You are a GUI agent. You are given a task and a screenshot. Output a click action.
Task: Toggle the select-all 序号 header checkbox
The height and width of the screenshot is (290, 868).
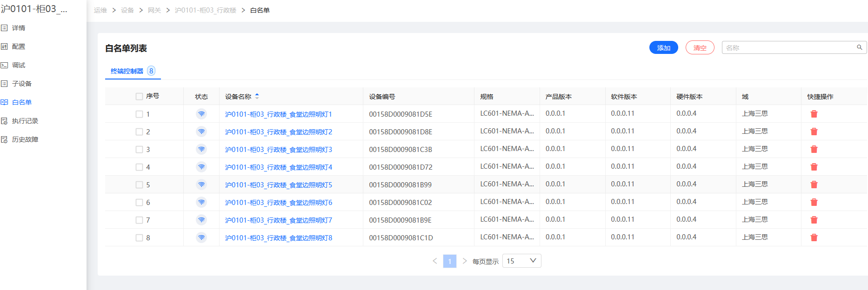pyautogui.click(x=139, y=96)
